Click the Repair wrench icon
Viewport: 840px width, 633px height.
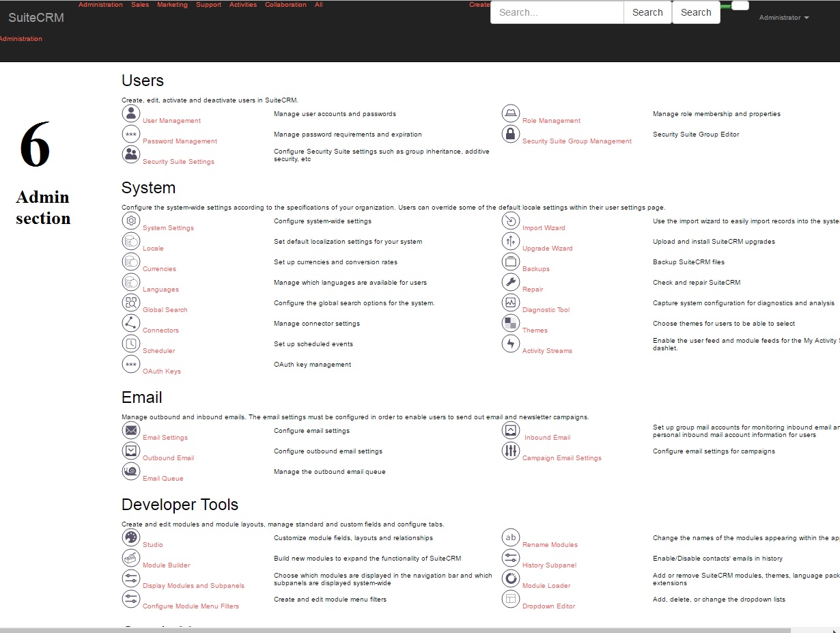(x=511, y=282)
